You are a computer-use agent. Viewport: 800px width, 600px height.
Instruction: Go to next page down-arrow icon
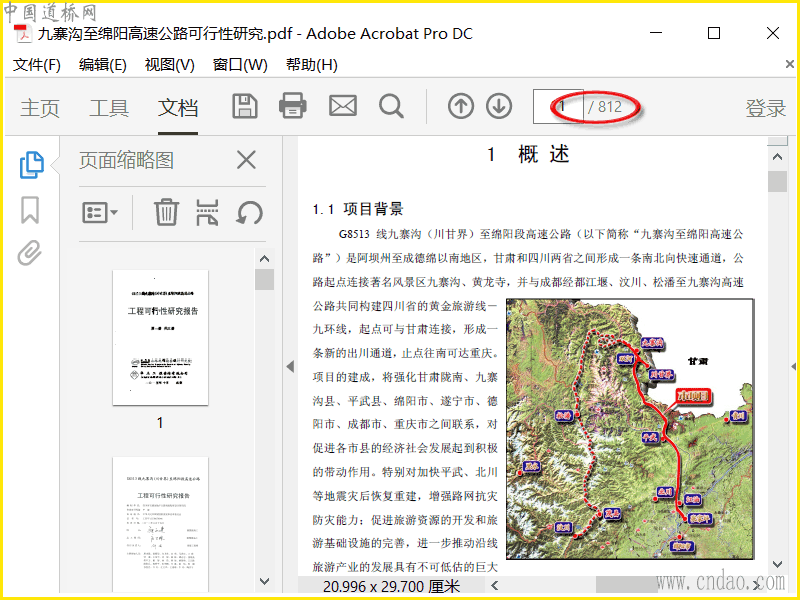point(499,107)
